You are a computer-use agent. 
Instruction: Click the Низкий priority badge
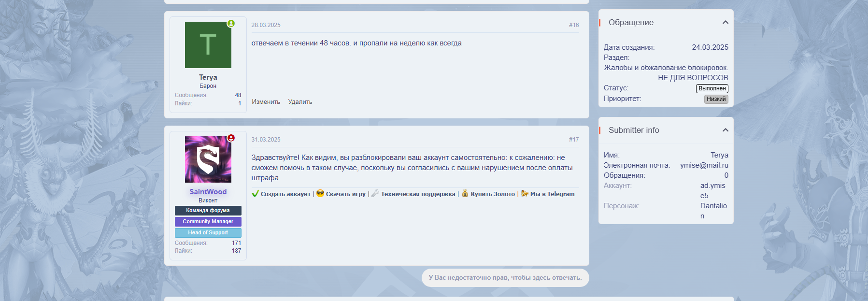[716, 99]
